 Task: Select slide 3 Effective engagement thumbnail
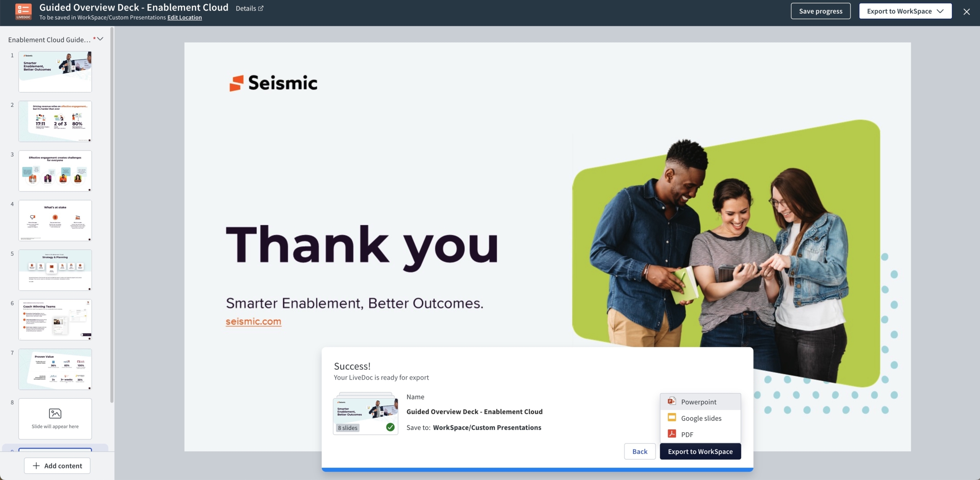(x=55, y=171)
